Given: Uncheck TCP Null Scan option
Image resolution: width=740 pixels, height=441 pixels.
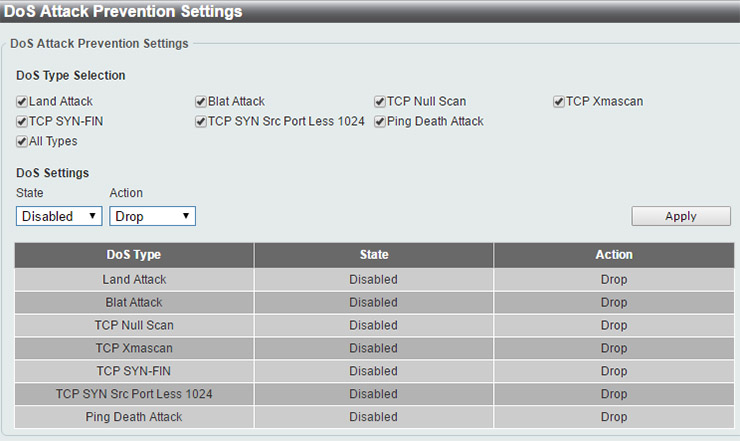Looking at the screenshot, I should (x=380, y=101).
